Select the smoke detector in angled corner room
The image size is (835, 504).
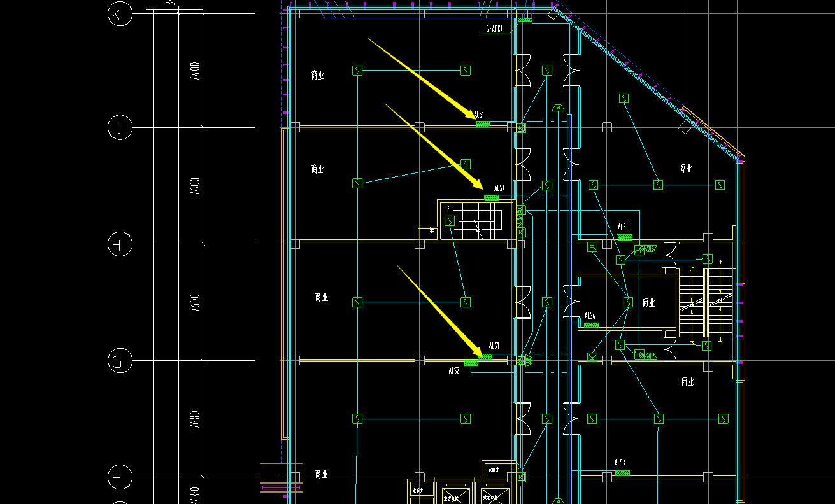[x=624, y=98]
